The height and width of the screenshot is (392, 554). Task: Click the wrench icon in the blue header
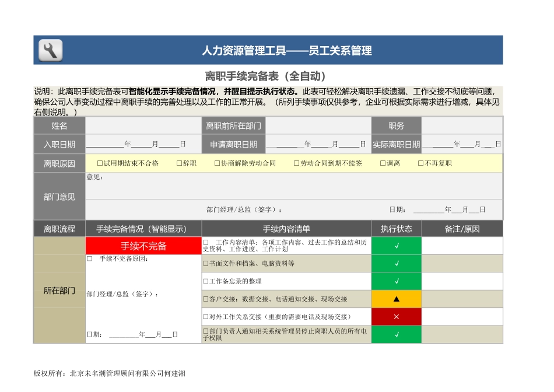click(50, 51)
